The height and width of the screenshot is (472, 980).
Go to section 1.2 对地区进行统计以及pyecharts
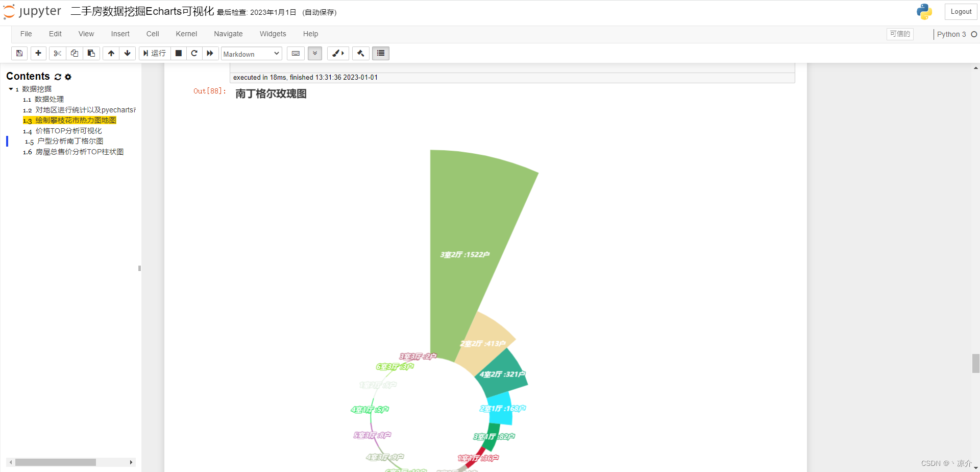pos(79,110)
